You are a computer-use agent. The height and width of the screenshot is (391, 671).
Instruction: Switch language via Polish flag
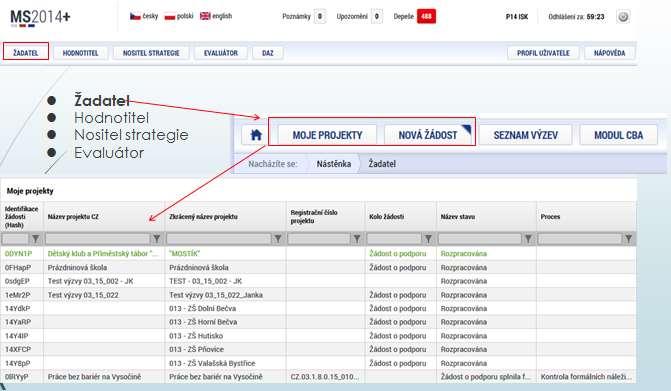[x=170, y=16]
